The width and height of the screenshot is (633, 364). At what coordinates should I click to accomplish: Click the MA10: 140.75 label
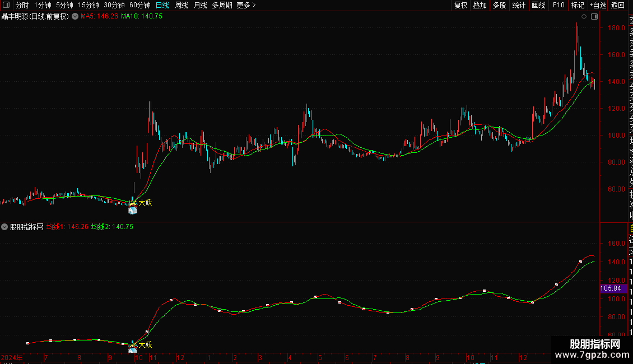(142, 16)
